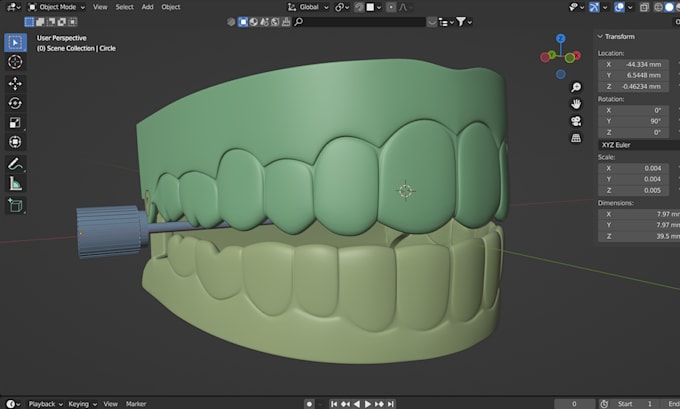Screen dimensions: 680x409
Task: Toggle X-ray mode
Action: point(644,7)
